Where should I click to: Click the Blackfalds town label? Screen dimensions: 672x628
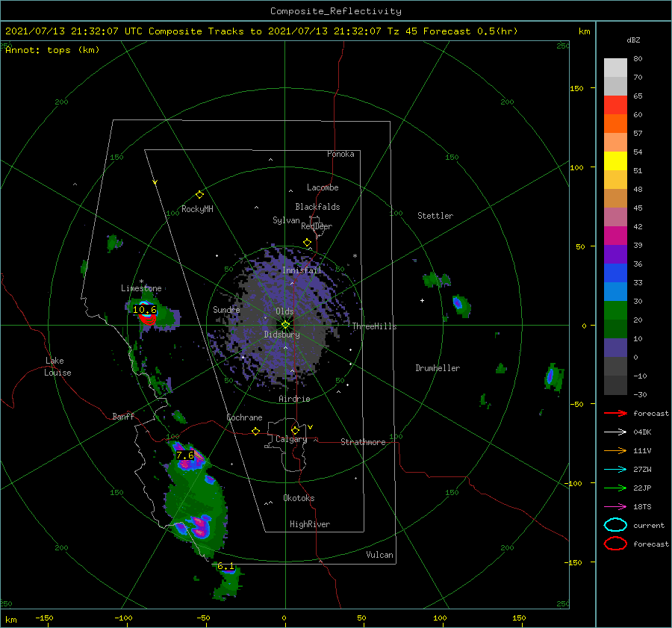(317, 207)
